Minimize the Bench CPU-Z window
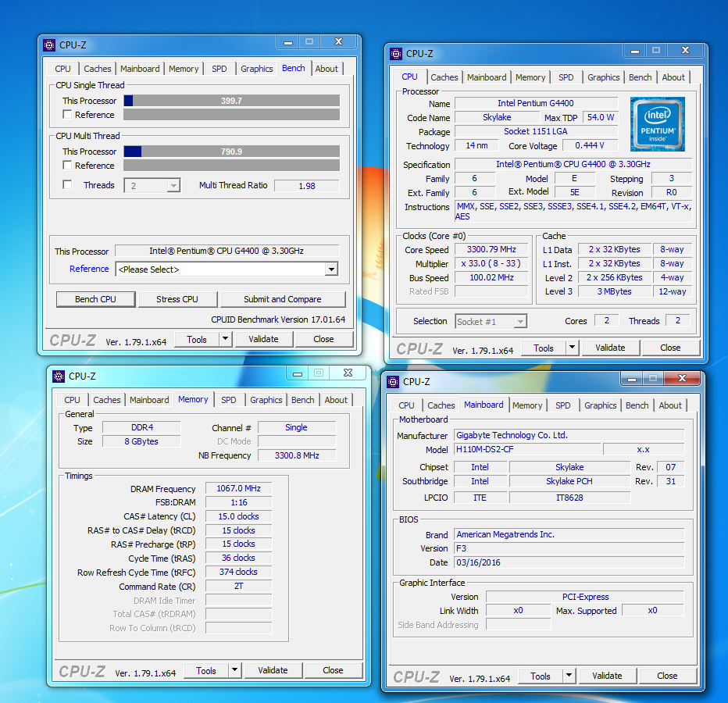The height and width of the screenshot is (703, 728). [x=288, y=42]
